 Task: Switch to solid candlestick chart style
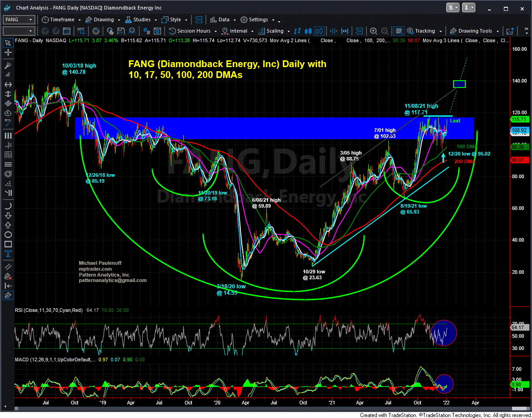point(309,31)
